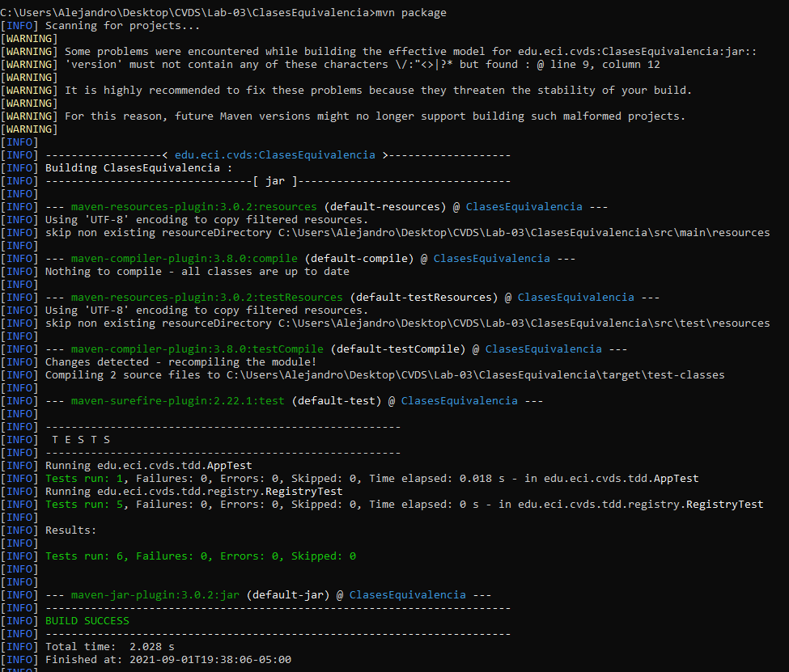The image size is (789, 672).
Task: Click the green 'Tests run: 5' text
Action: [84, 505]
